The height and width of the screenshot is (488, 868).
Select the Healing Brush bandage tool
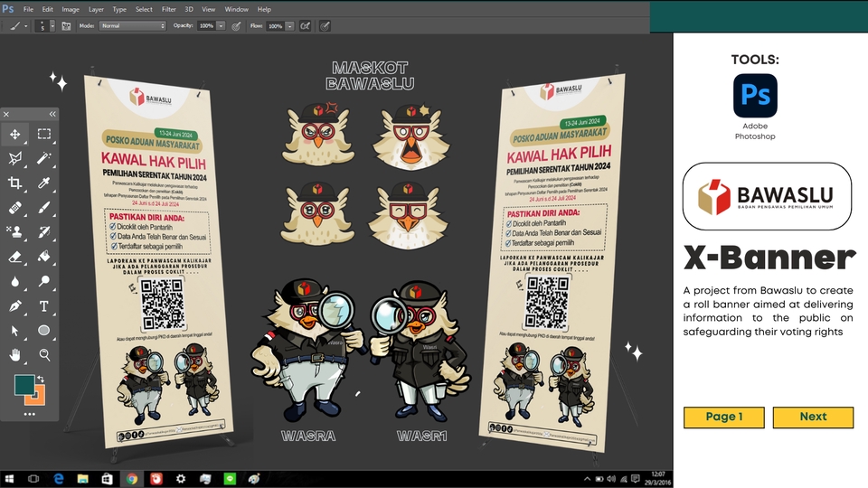point(15,208)
